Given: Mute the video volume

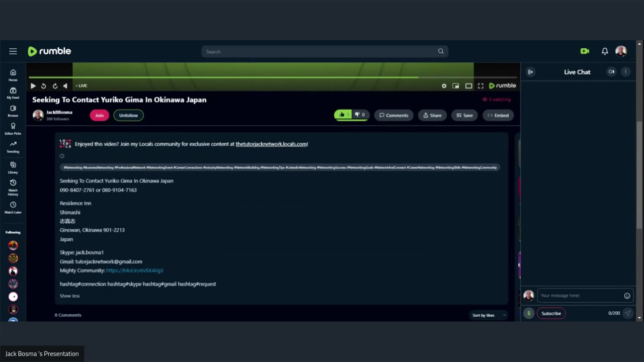Looking at the screenshot, I should 65,86.
